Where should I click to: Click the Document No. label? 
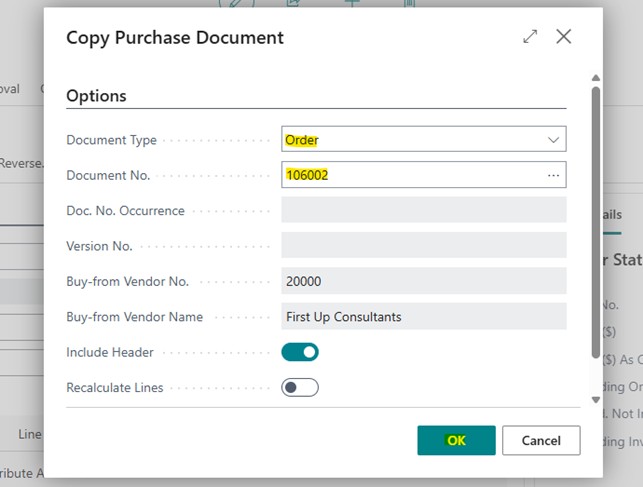click(x=108, y=175)
